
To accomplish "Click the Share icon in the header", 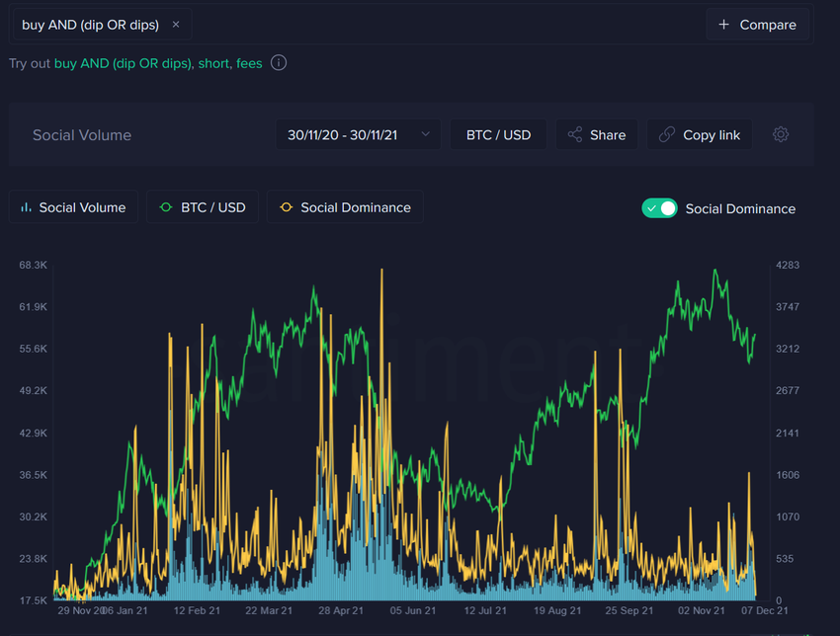I will (x=574, y=134).
